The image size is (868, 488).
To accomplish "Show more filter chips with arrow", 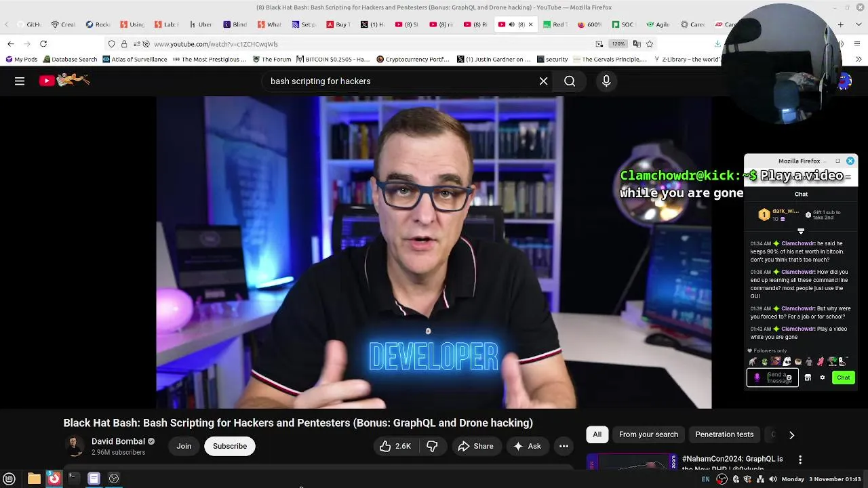I will tap(791, 435).
